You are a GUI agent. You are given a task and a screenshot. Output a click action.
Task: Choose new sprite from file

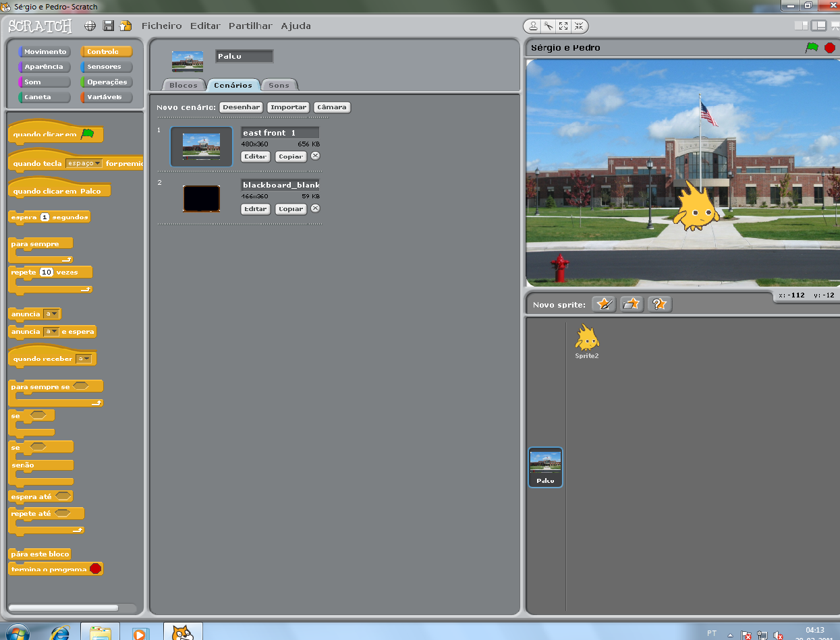pos(632,304)
